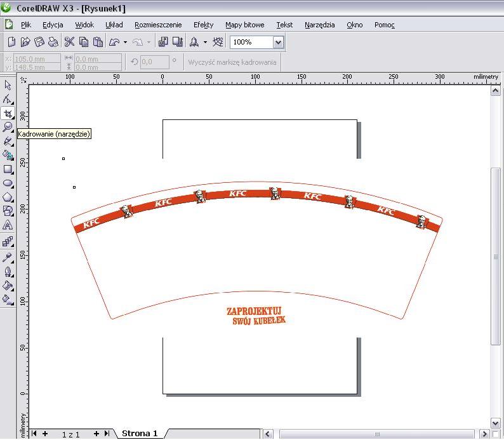The image size is (504, 440).
Task: Select the Zoom magnifier tool
Action: pos(8,127)
